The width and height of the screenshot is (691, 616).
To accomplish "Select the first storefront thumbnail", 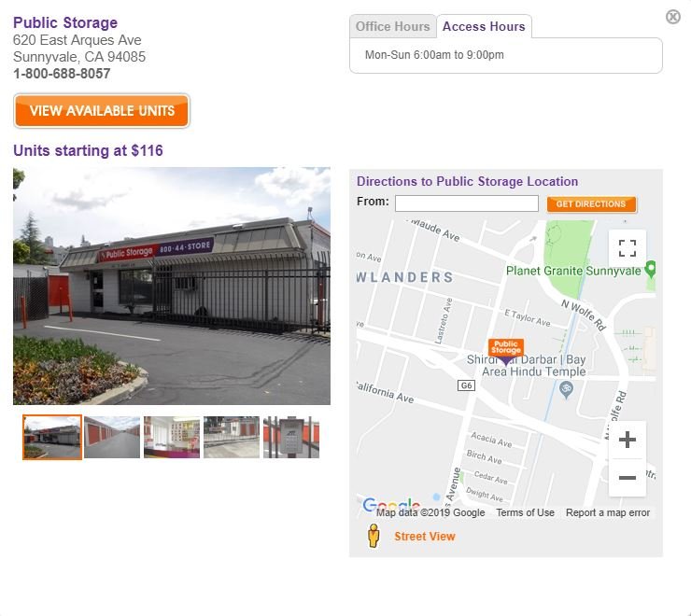I will tap(52, 437).
